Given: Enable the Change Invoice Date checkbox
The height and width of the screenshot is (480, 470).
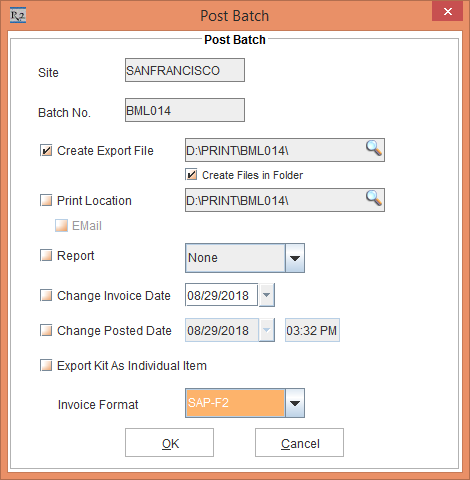Looking at the screenshot, I should pyautogui.click(x=46, y=296).
